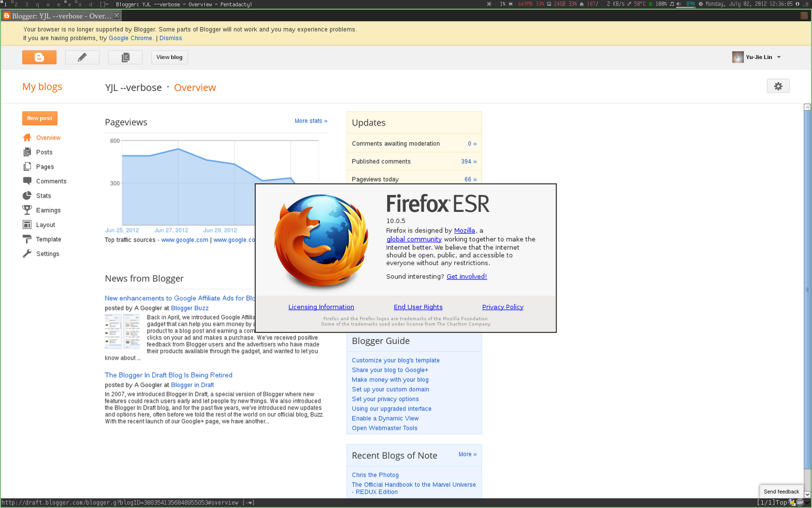Click the battery icon in system bar

[x=651, y=4]
